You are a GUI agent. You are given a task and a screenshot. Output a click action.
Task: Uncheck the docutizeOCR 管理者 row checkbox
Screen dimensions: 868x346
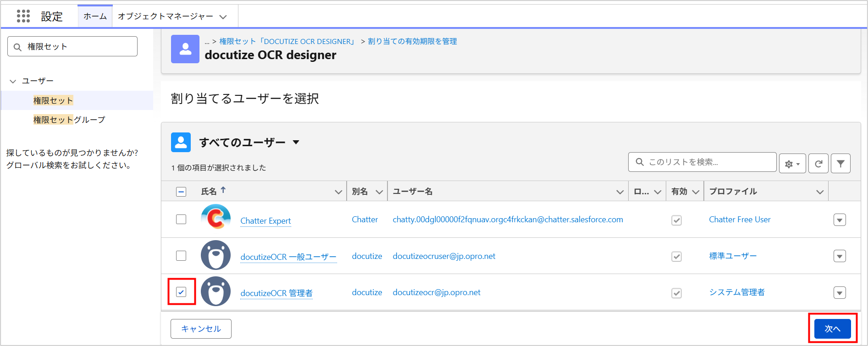point(181,292)
